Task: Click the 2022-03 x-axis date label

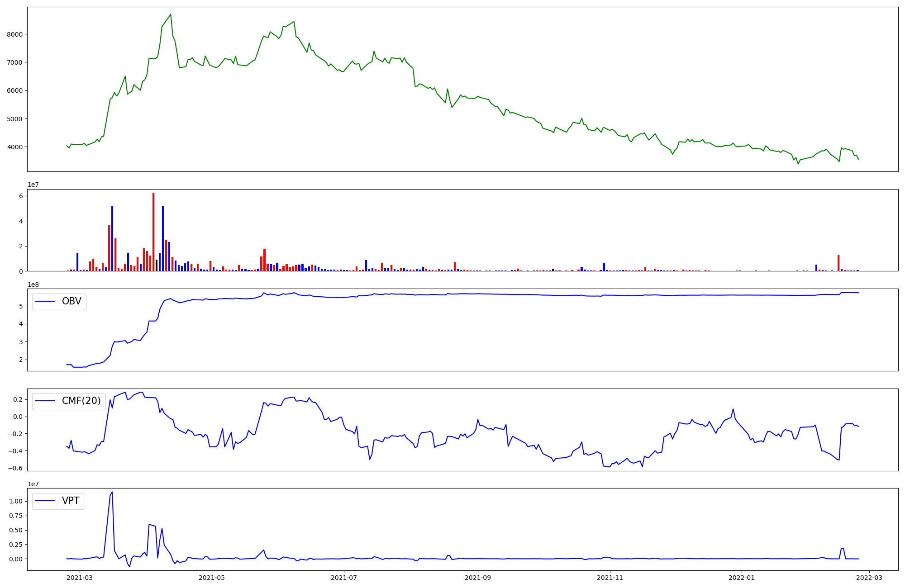Action: pos(869,578)
